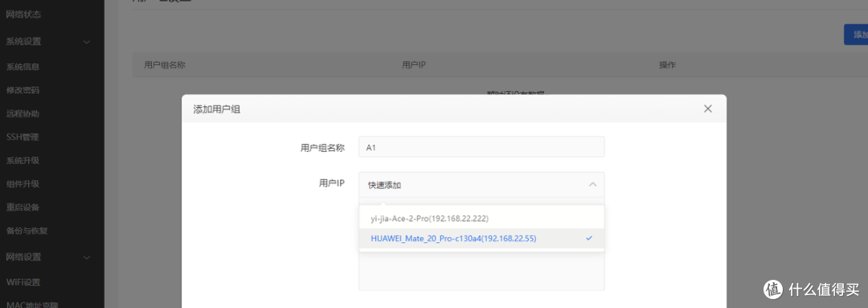Collapse the 快速添加 dropdown
This screenshot has width=868, height=308.
[x=481, y=184]
